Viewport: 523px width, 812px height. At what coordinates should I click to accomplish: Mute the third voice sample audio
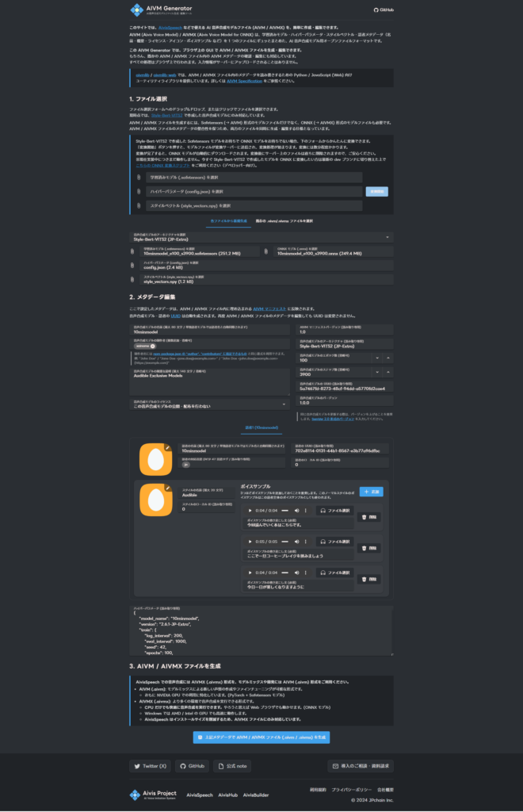click(296, 573)
